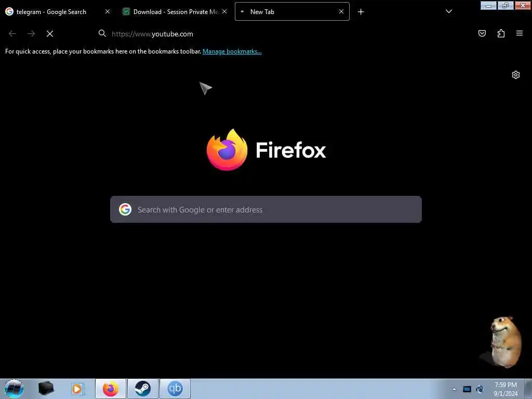Click the address bar magnifier icon
Viewport: 532px width, 399px height.
102,33
